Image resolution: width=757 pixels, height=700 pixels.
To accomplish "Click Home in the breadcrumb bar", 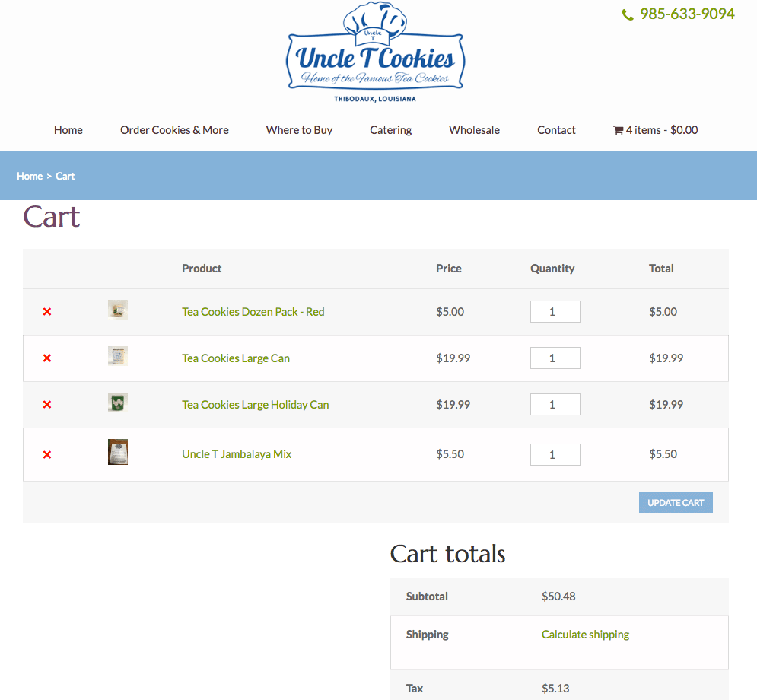I will pos(30,176).
